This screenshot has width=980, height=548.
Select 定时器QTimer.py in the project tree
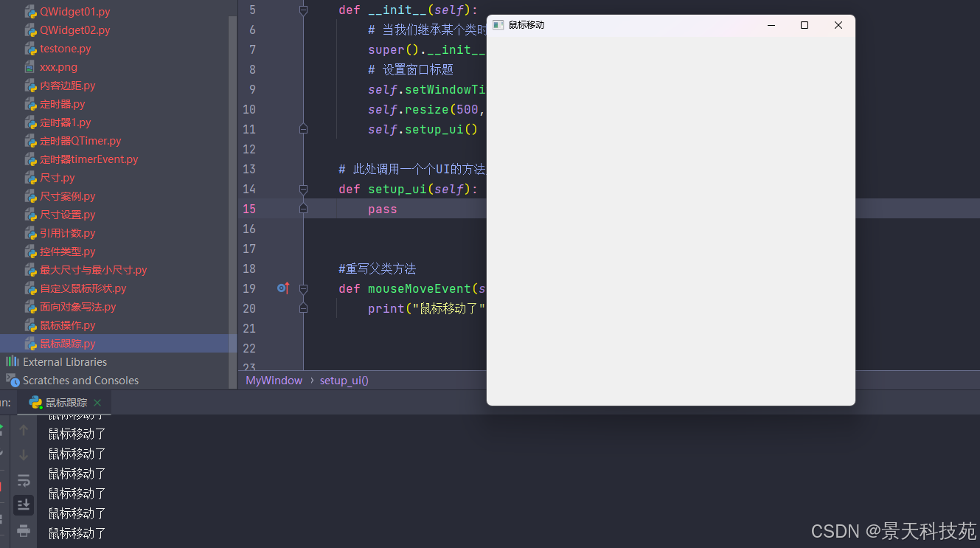tap(83, 140)
